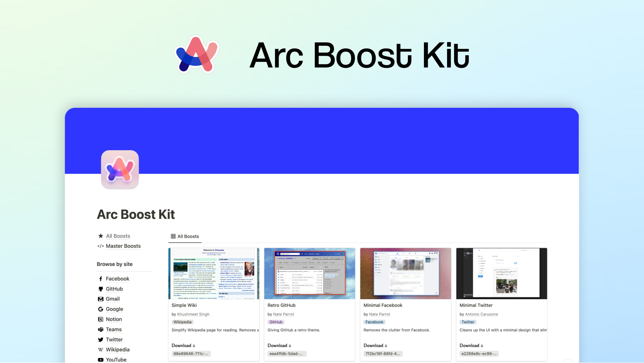Browse boosts for Google
644x363 pixels.
(x=114, y=309)
